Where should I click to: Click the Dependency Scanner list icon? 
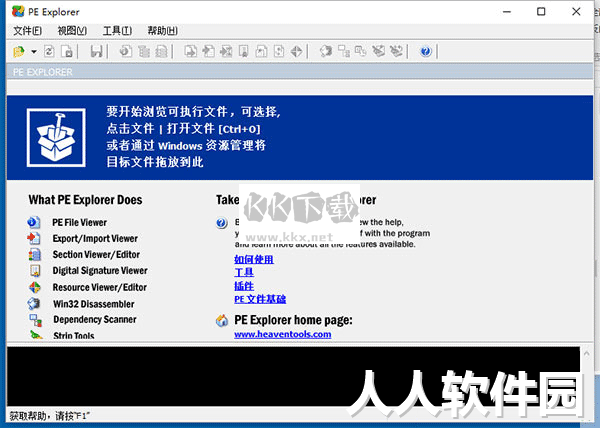(x=36, y=320)
